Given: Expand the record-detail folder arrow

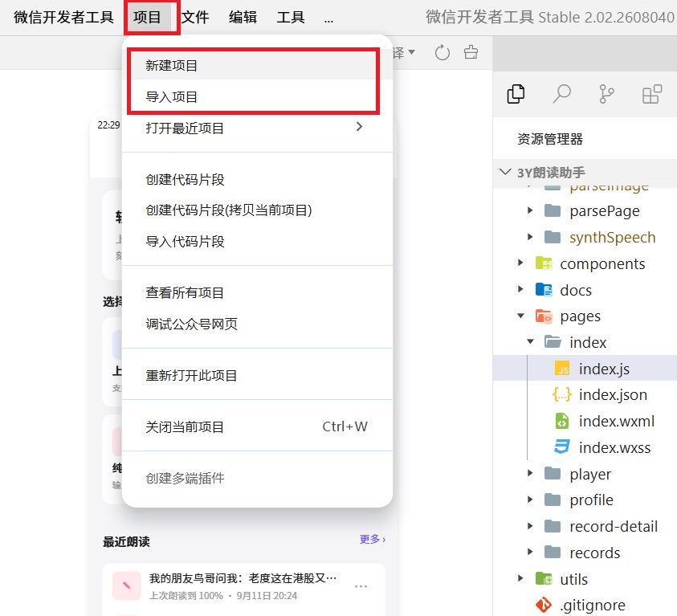Looking at the screenshot, I should [x=530, y=526].
